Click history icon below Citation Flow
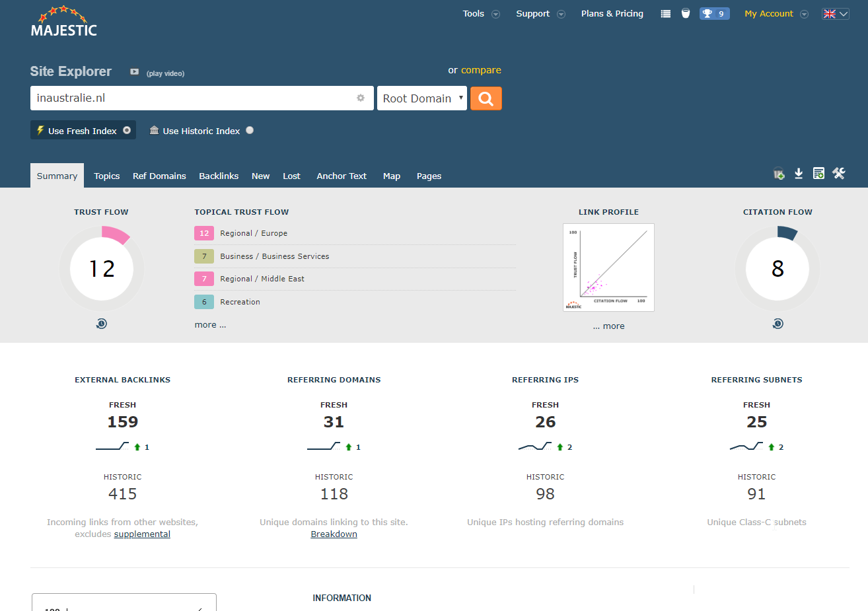The image size is (868, 611). (778, 324)
